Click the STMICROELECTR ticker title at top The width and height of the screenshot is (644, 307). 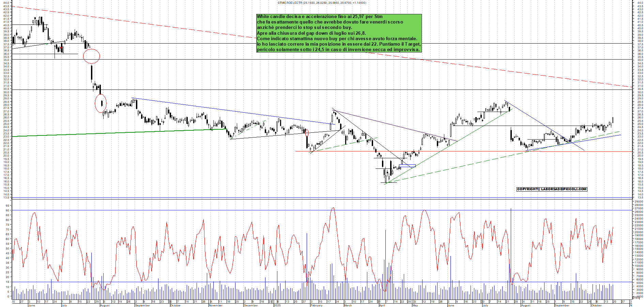point(322,3)
